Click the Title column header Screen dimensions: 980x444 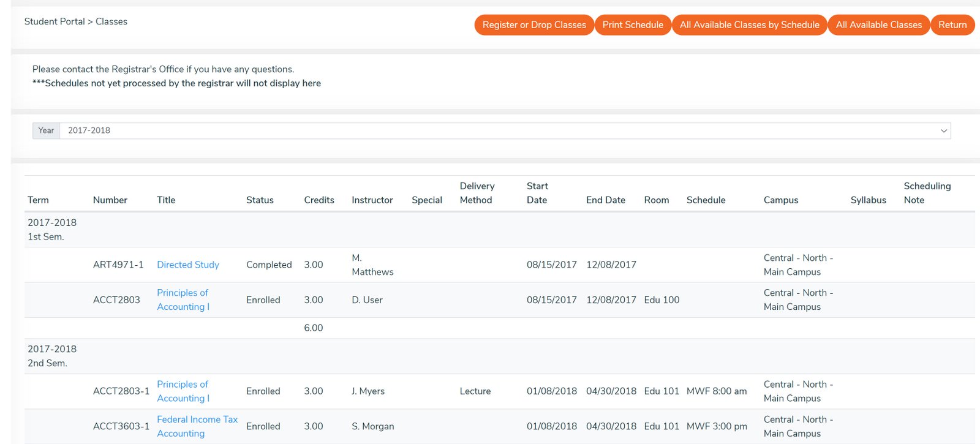[166, 200]
